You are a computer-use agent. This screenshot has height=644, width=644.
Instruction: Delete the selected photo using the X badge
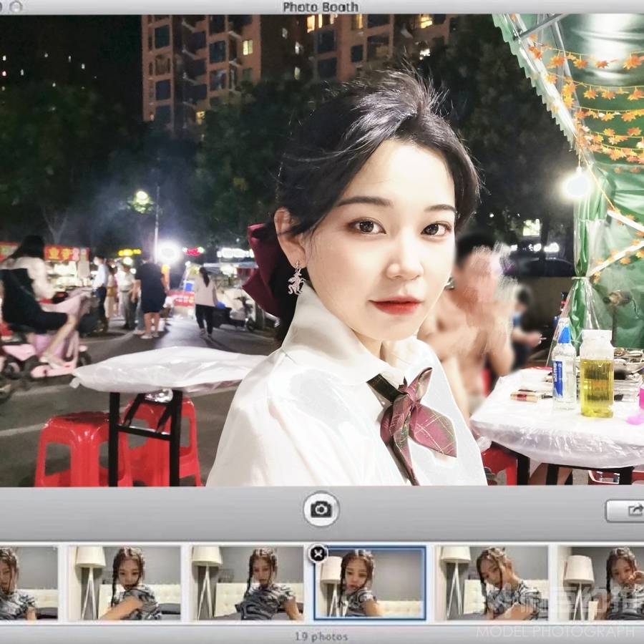pyautogui.click(x=318, y=554)
